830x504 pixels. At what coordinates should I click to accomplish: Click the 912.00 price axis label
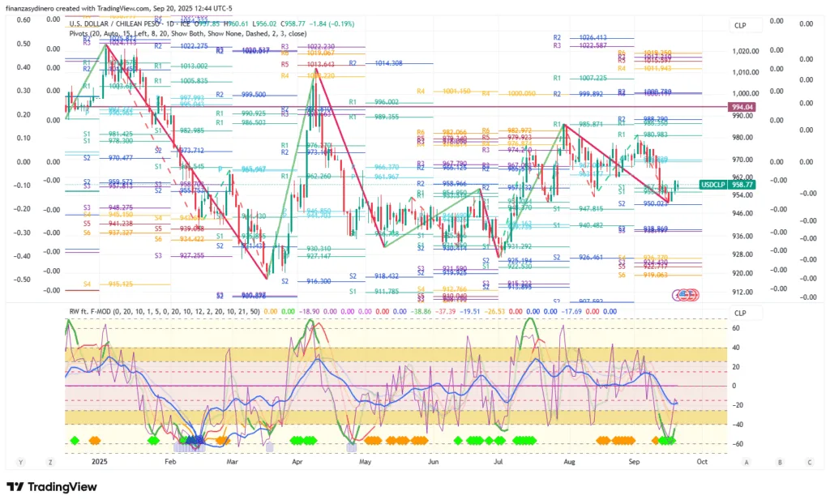coord(742,292)
